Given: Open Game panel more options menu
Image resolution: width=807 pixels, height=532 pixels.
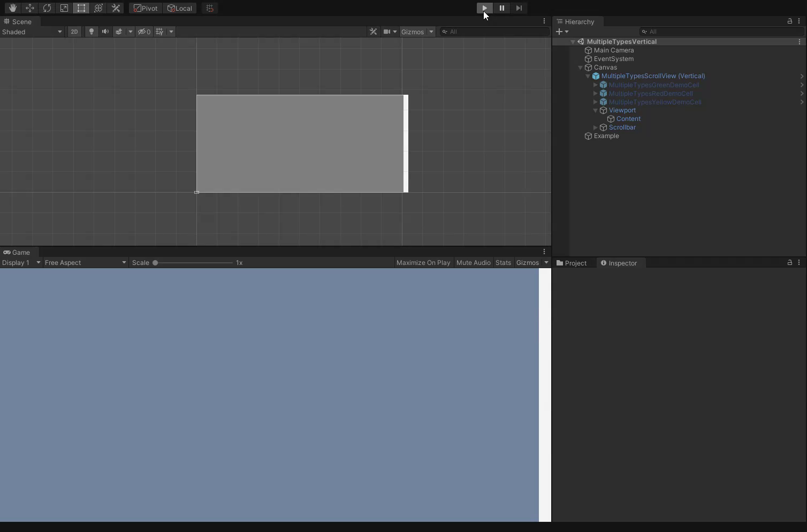Looking at the screenshot, I should (544, 252).
